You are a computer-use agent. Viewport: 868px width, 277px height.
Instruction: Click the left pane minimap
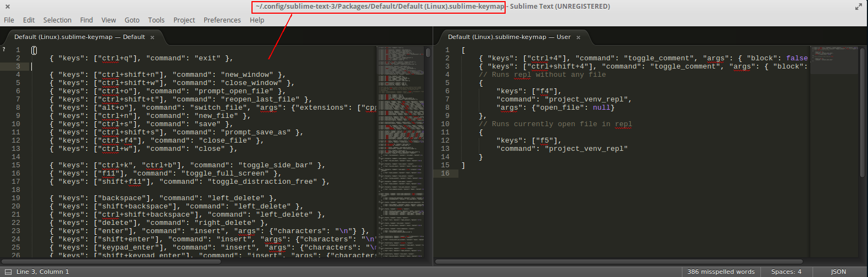[x=401, y=151]
